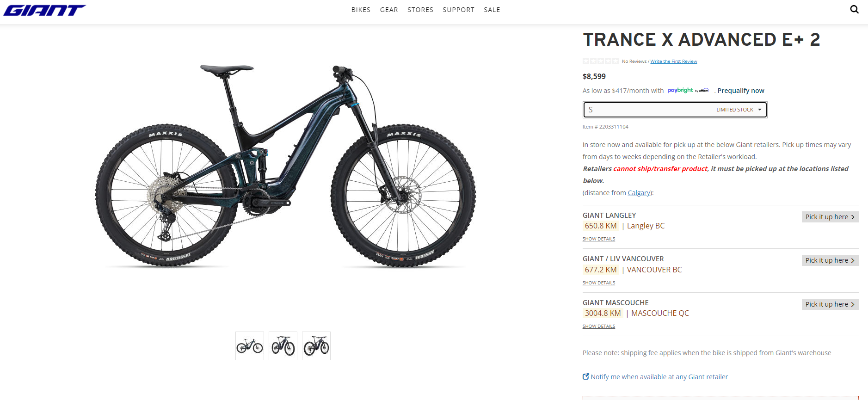Open the search magnifier icon

854,9
